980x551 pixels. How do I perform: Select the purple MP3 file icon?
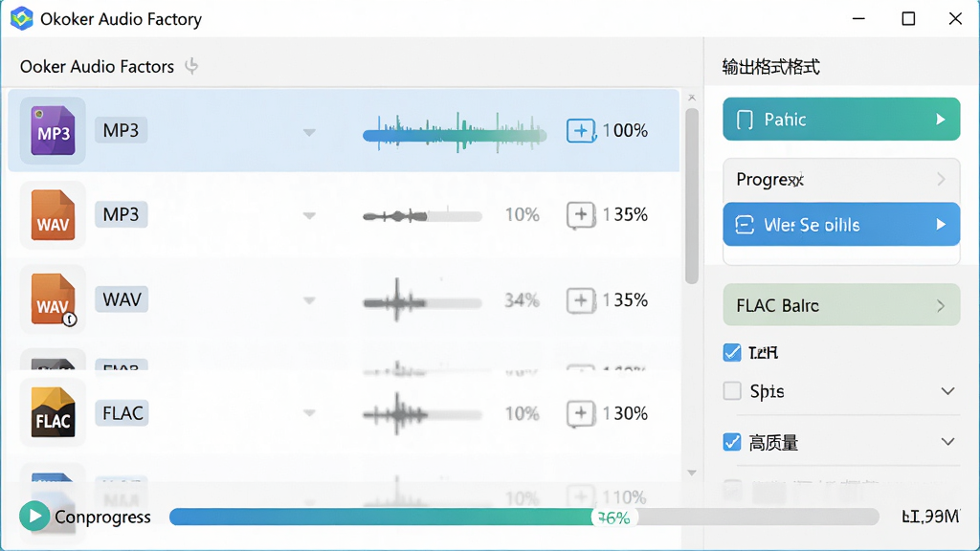pyautogui.click(x=54, y=130)
